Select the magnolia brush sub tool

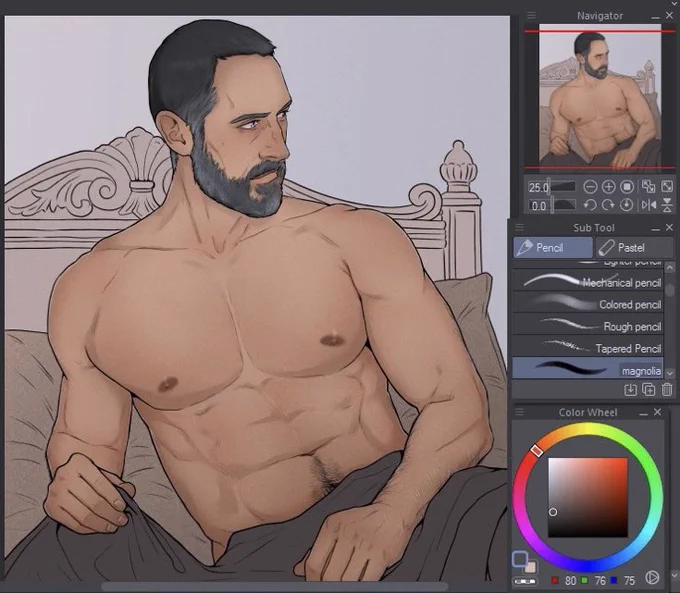588,368
